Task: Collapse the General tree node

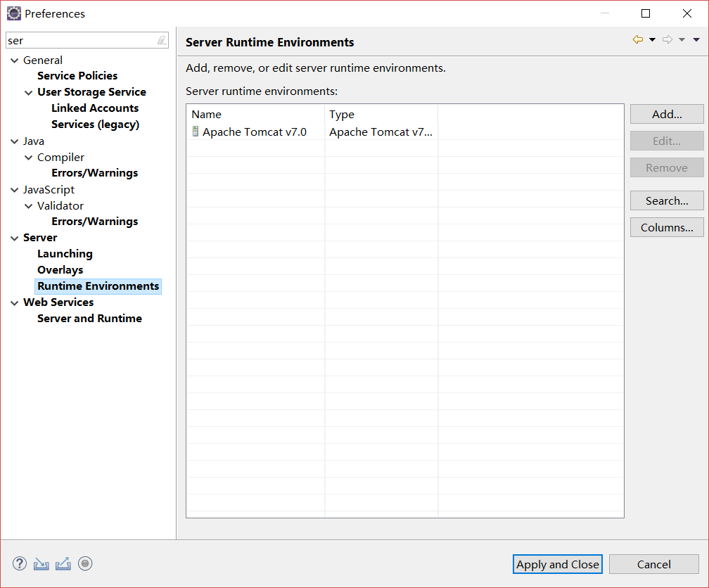Action: tap(15, 60)
